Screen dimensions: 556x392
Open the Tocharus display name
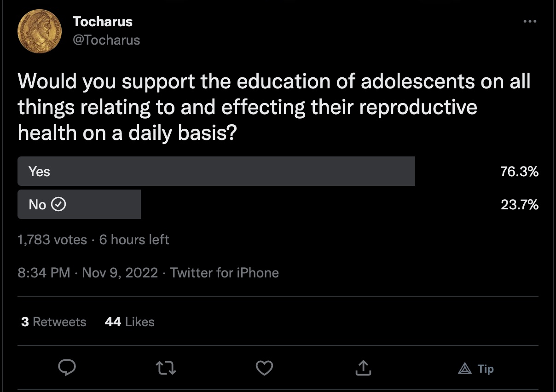coord(102,22)
